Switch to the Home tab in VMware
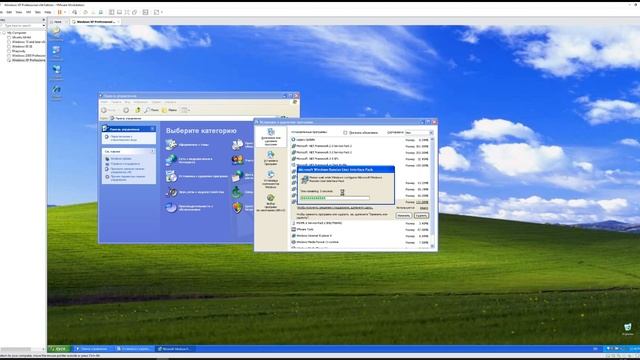640x360 pixels. (58, 22)
